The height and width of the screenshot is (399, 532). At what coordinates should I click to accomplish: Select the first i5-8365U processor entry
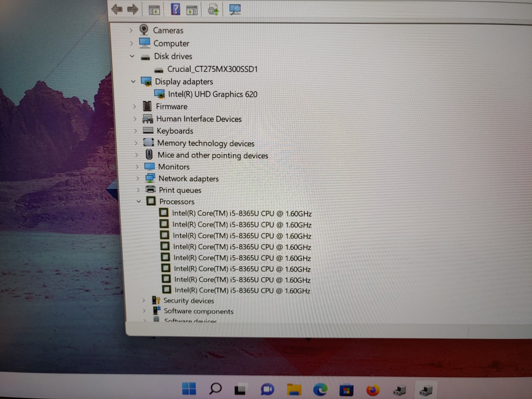coord(242,213)
